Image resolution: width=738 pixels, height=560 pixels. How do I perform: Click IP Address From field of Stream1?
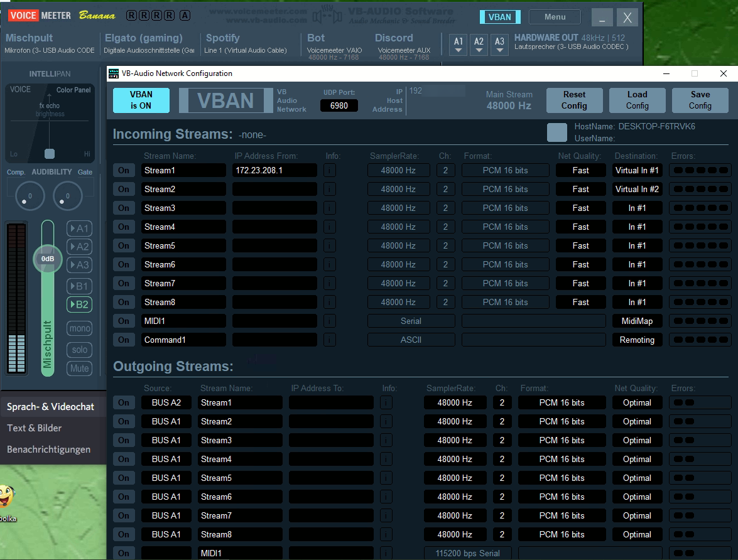(x=274, y=170)
